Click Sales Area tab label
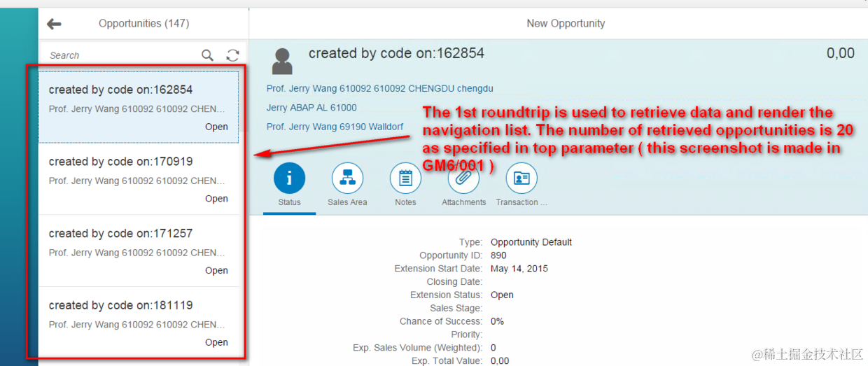The image size is (868, 366). tap(347, 202)
